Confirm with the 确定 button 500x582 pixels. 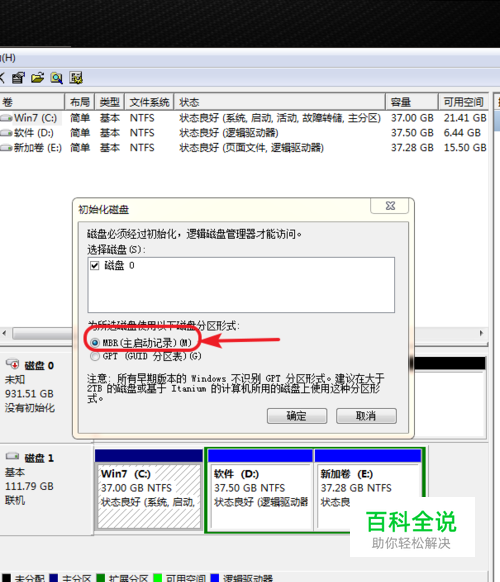[x=297, y=416]
